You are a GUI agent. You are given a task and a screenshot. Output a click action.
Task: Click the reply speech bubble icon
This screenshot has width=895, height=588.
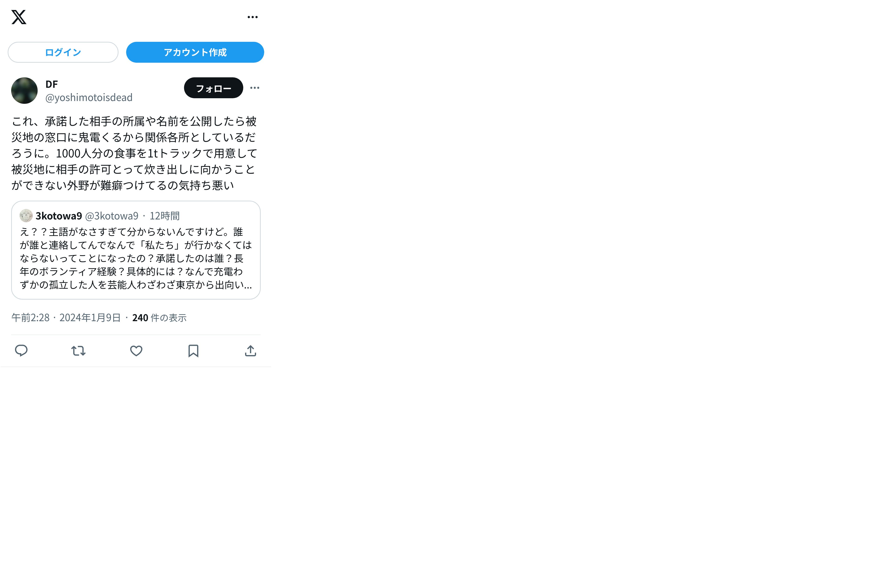coord(21,350)
